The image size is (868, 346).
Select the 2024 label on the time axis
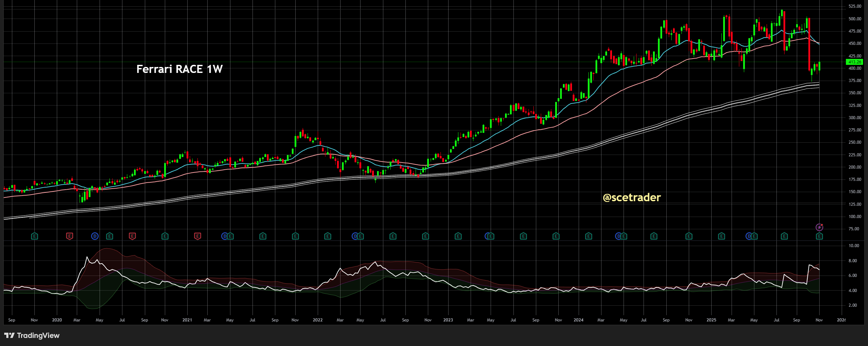pos(578,320)
